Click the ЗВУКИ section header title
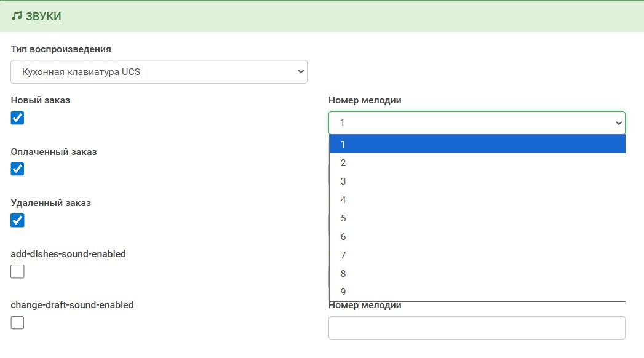Image resolution: width=644 pixels, height=358 pixels. tap(43, 17)
